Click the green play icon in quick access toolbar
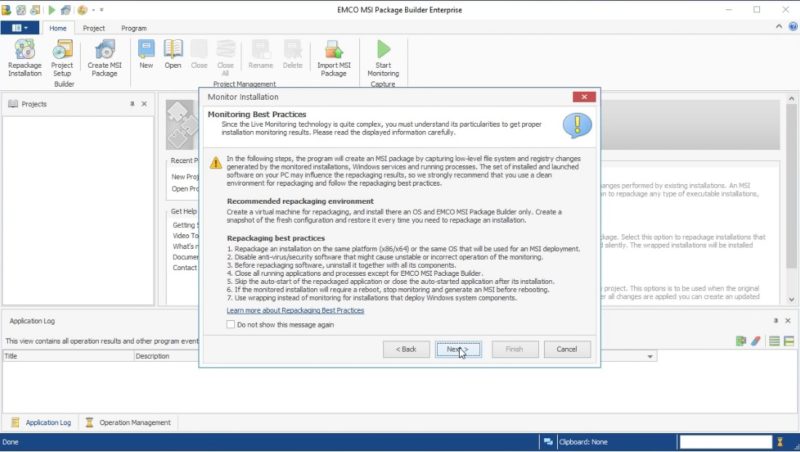This screenshot has width=800, height=452. pos(52,10)
